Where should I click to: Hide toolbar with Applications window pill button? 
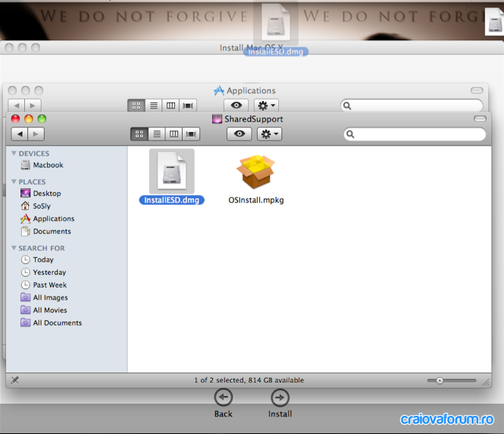pos(477,90)
